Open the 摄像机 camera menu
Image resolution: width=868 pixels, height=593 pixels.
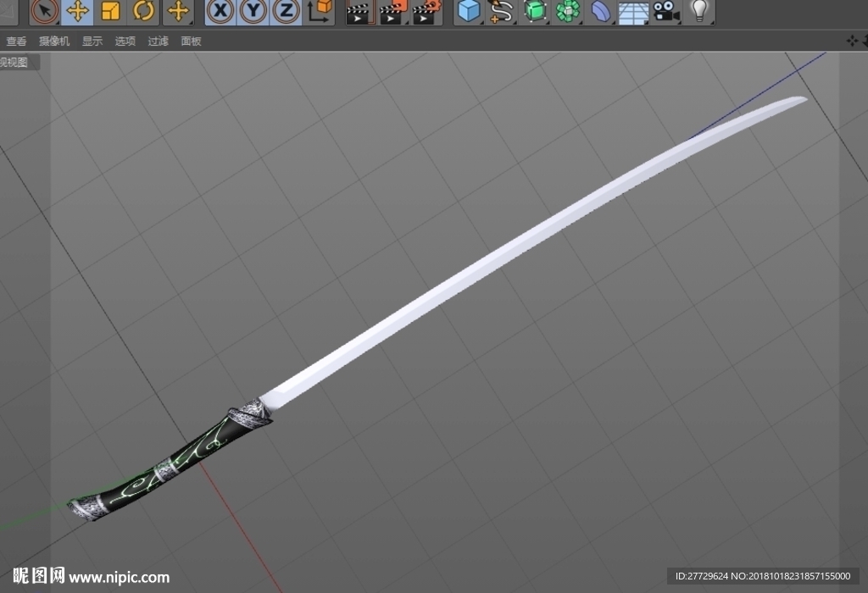[x=54, y=41]
